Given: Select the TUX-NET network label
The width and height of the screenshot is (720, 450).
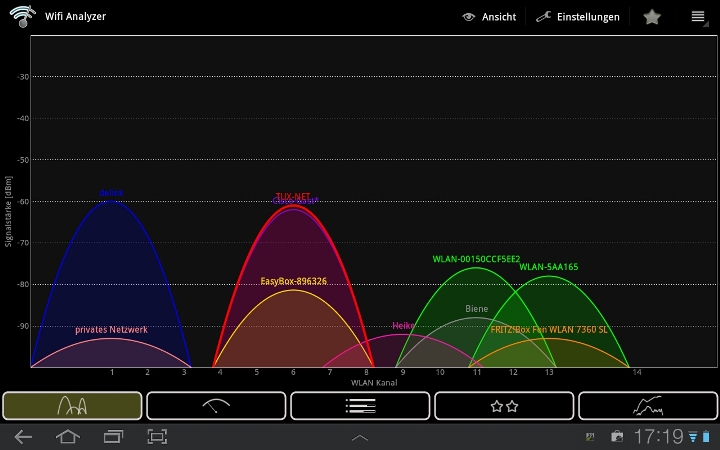Looking at the screenshot, I should 293,196.
